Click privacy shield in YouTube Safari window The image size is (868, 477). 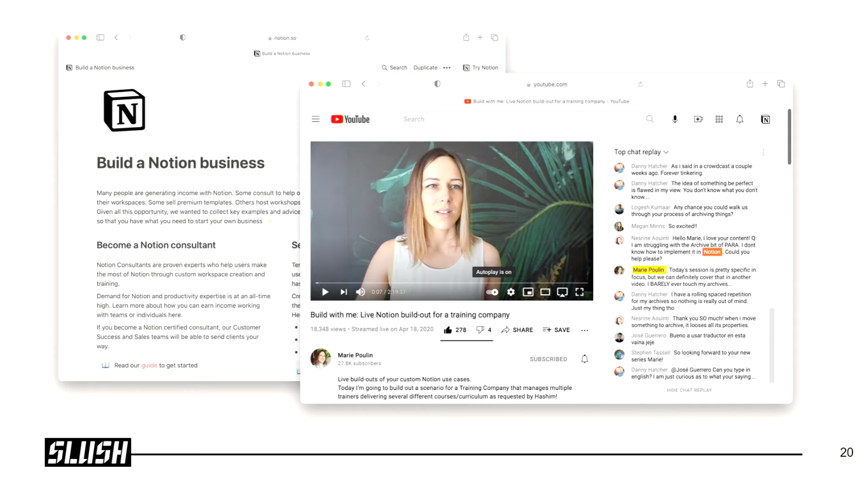437,84
